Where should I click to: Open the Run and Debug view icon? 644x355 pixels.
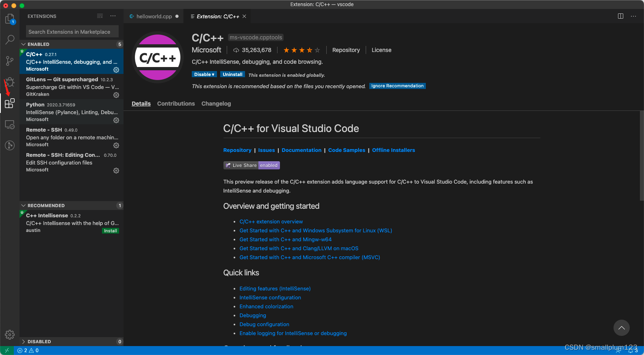click(10, 82)
